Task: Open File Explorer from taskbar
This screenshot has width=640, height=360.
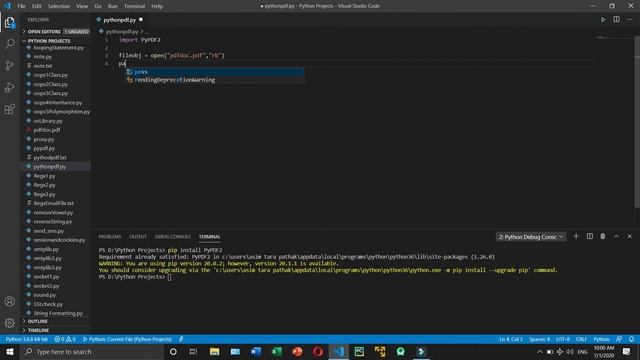Action: pyautogui.click(x=215, y=351)
